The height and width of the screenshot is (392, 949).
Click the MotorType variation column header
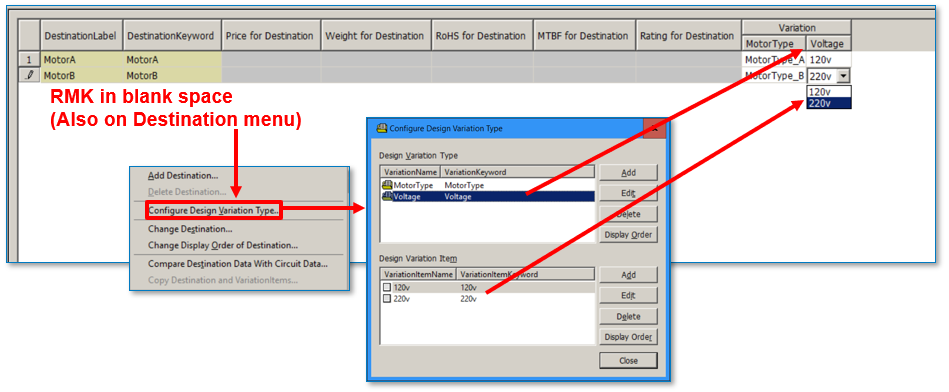click(x=774, y=44)
